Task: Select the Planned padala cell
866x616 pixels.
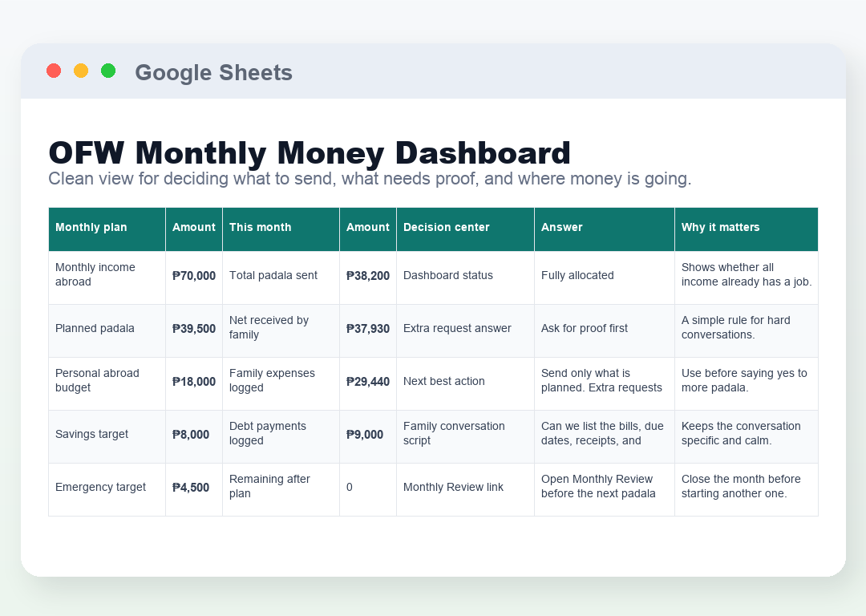Action: (x=107, y=331)
